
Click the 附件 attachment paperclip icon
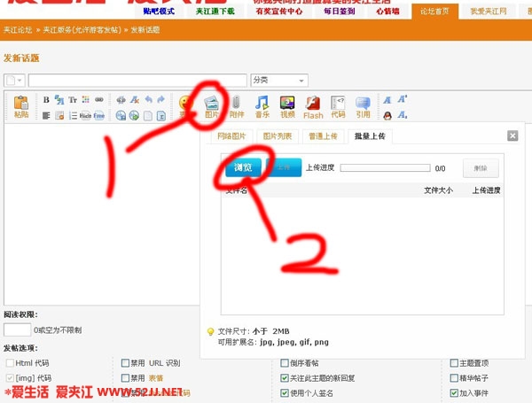[236, 105]
